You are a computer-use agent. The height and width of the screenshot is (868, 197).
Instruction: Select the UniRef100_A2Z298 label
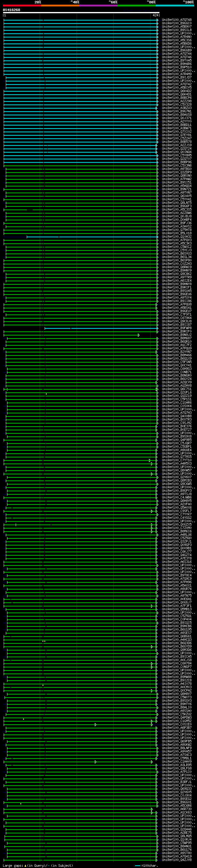pos(177,101)
